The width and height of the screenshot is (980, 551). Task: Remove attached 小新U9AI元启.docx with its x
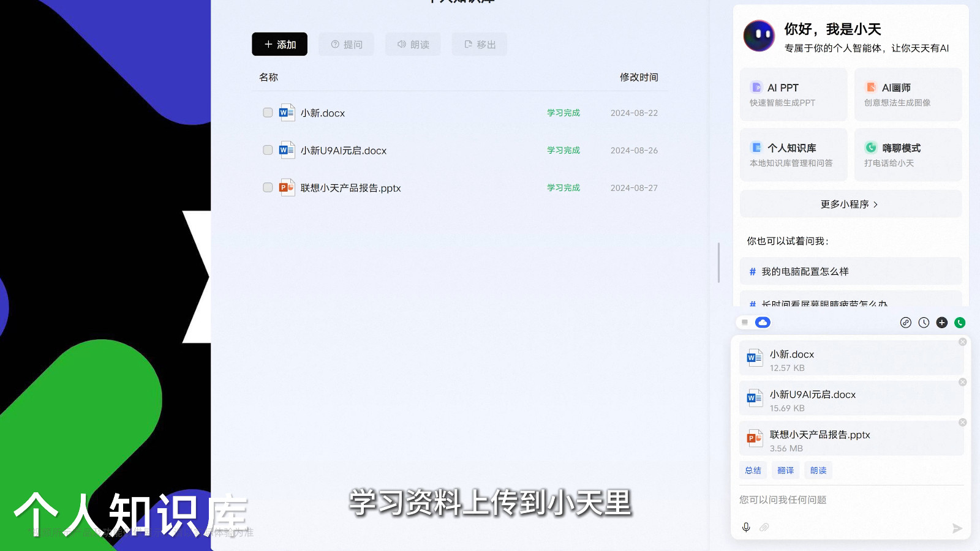[962, 382]
